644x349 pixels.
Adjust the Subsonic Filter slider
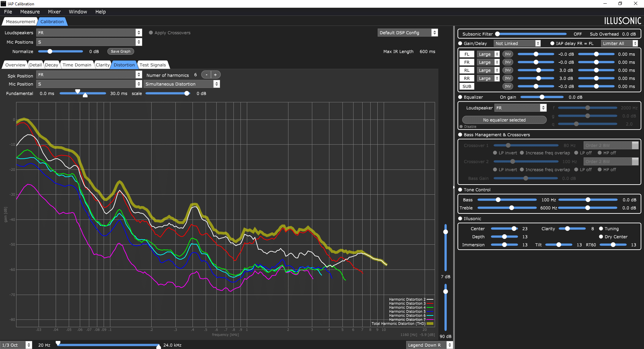(x=531, y=34)
